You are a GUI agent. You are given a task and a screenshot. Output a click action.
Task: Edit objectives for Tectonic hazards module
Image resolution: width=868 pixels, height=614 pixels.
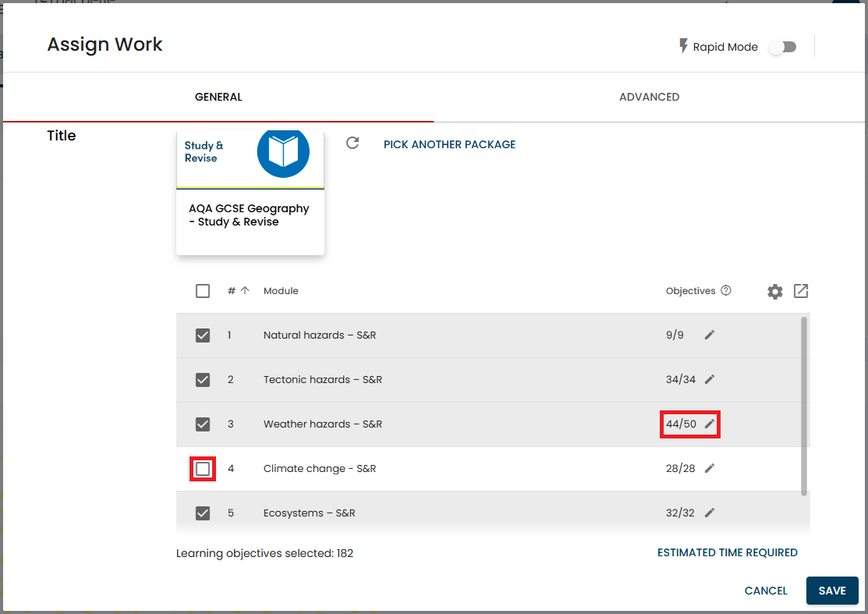[x=710, y=380]
